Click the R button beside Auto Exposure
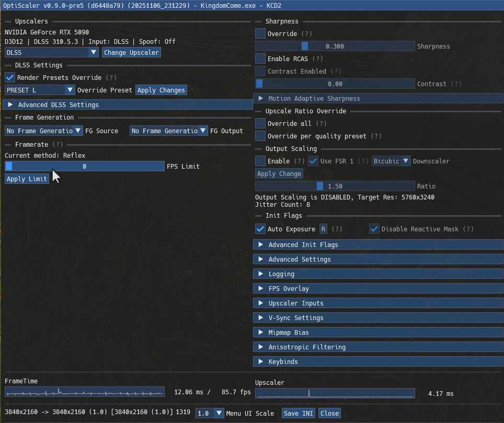 (323, 229)
